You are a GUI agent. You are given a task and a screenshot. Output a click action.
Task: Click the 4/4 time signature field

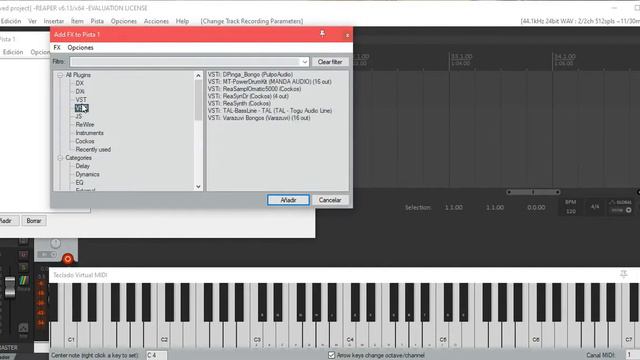click(595, 207)
